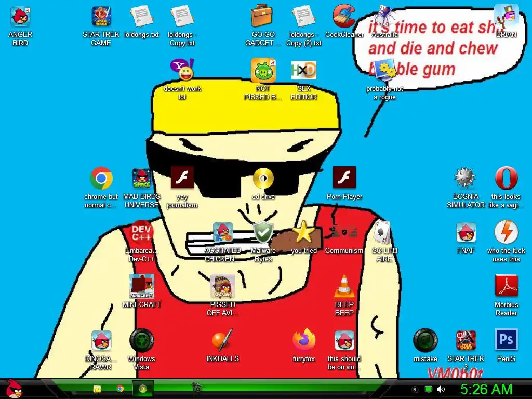Open the loldongs.txt file
The image size is (532, 399).
141,17
